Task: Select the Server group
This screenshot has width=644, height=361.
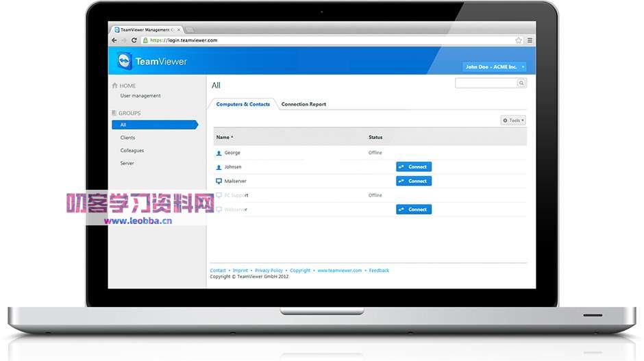Action: click(127, 163)
